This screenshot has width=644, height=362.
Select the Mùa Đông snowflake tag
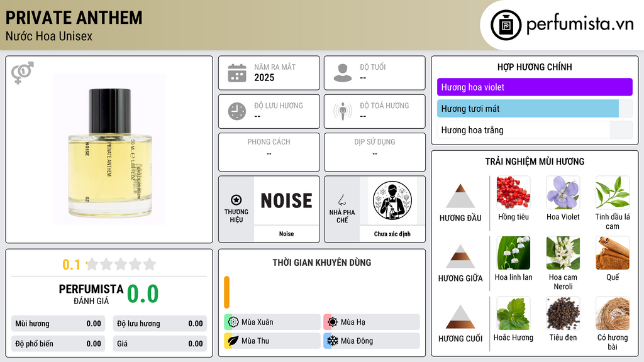click(x=372, y=341)
